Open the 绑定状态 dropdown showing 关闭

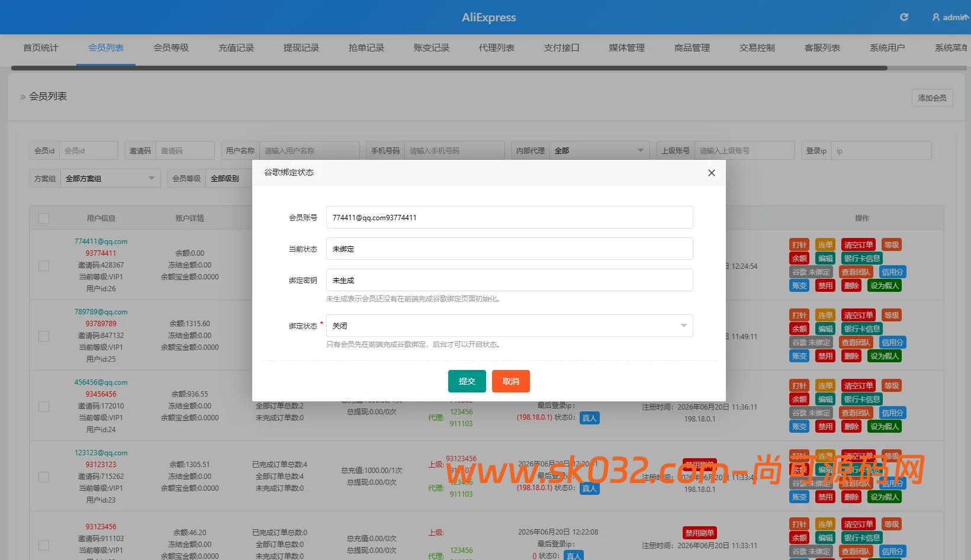pos(510,326)
